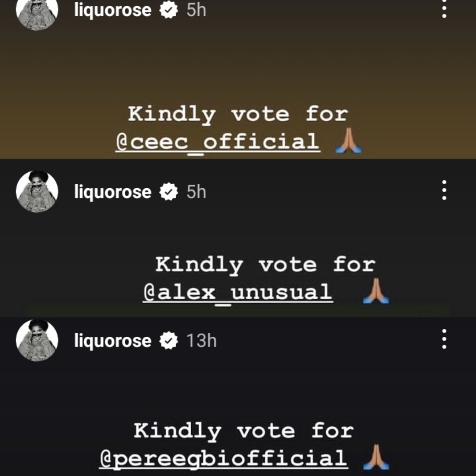Tap verified badge in ceec_official story header

(x=168, y=10)
